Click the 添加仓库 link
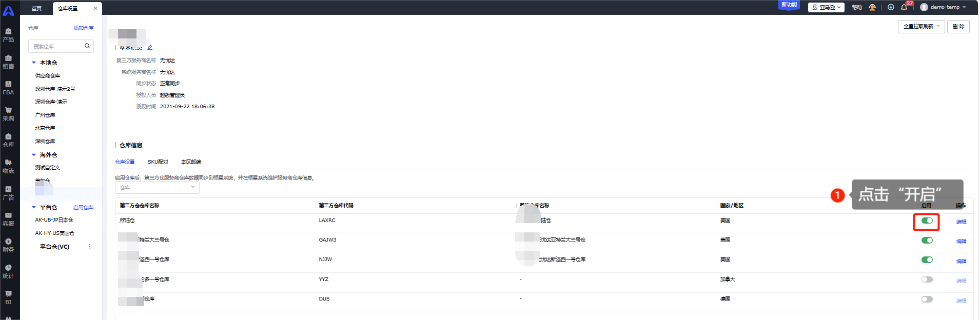 tap(83, 28)
